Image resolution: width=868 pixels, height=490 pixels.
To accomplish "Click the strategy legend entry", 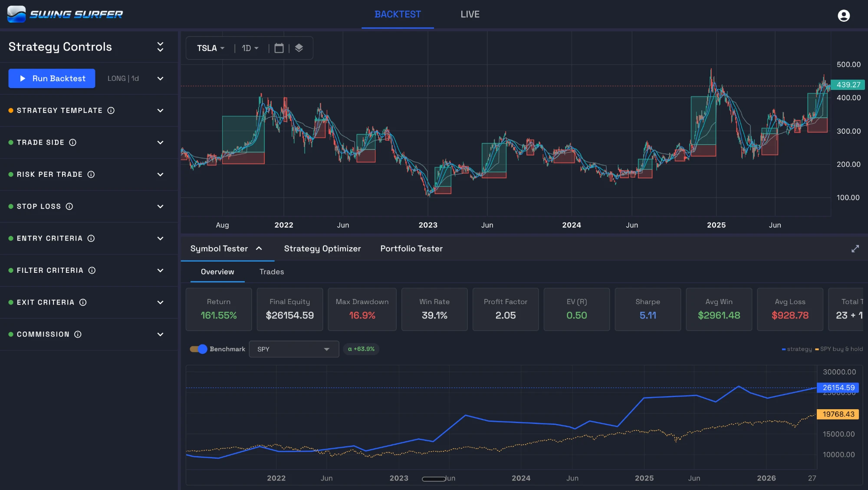I will pyautogui.click(x=797, y=349).
